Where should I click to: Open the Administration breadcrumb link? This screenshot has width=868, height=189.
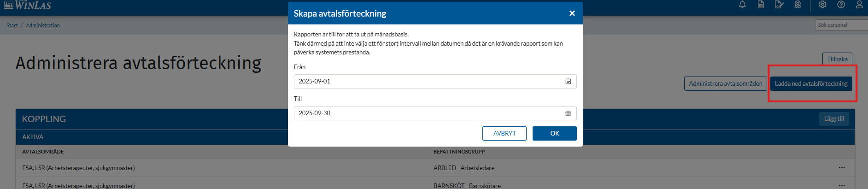[43, 25]
